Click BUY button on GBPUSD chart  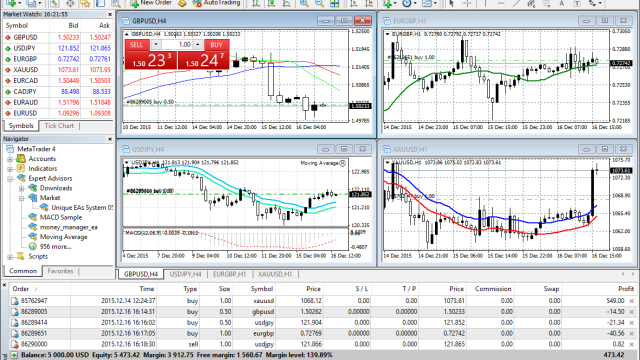click(216, 45)
